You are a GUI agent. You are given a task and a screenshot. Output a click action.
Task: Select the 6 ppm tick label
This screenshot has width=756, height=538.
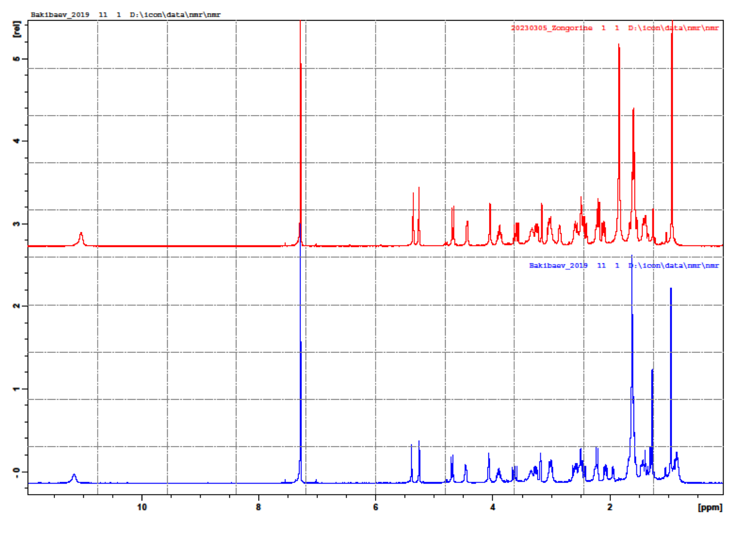click(x=375, y=507)
